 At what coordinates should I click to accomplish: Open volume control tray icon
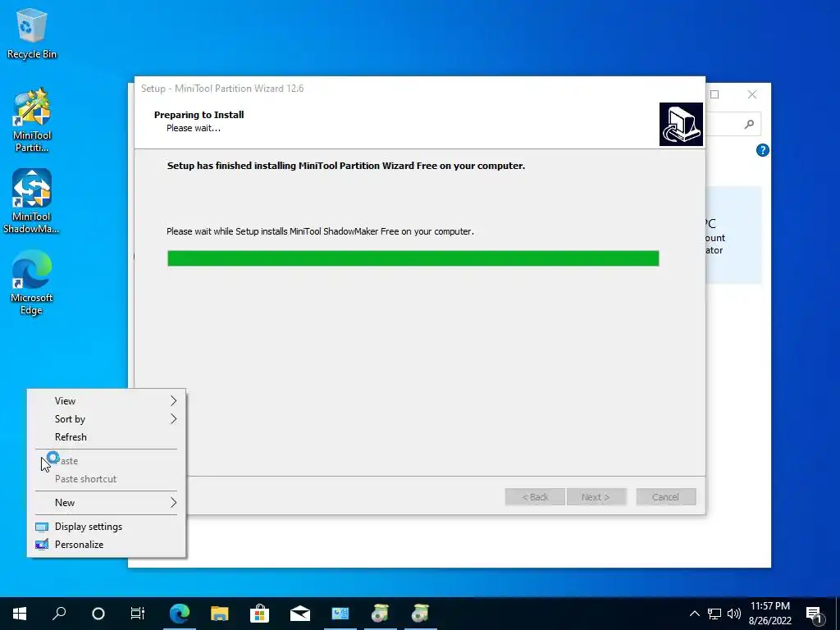tap(734, 614)
